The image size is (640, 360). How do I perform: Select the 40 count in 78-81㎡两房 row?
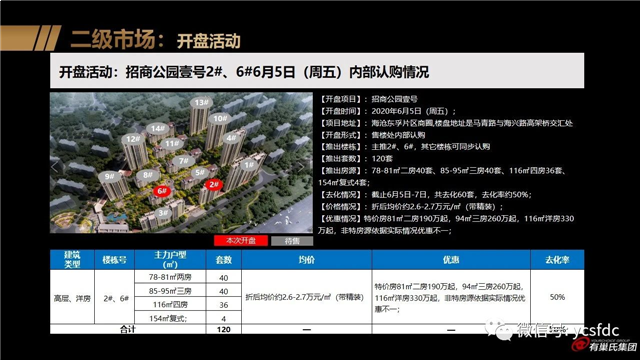[224, 278]
